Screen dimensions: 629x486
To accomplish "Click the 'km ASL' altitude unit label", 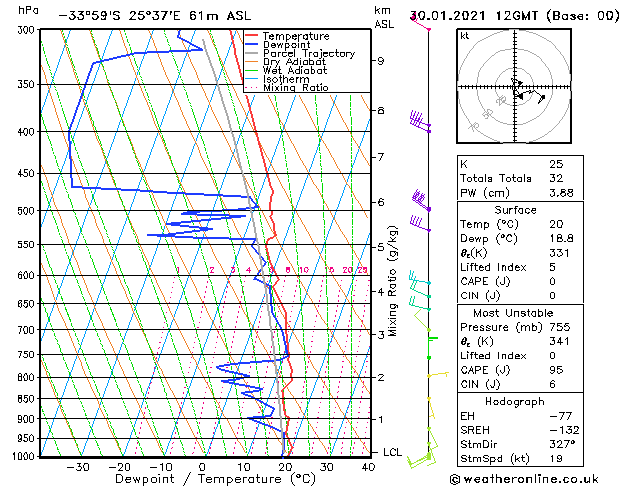I will click(x=384, y=17).
